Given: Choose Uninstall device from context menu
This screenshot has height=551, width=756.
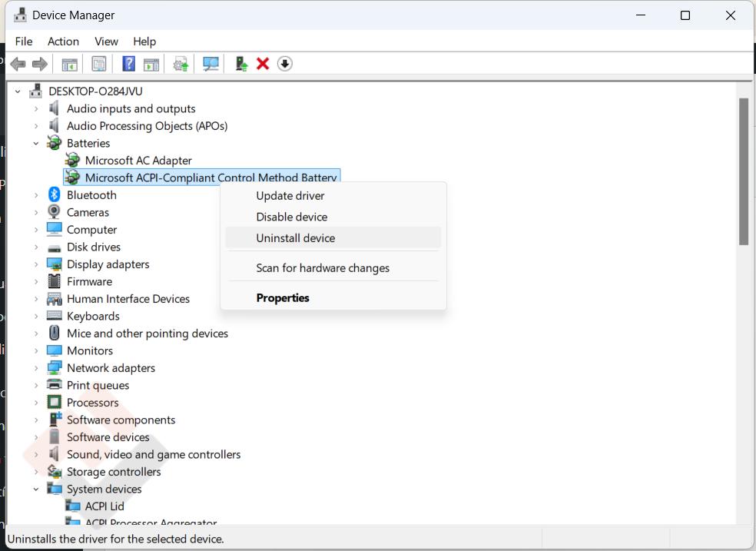Looking at the screenshot, I should (296, 238).
